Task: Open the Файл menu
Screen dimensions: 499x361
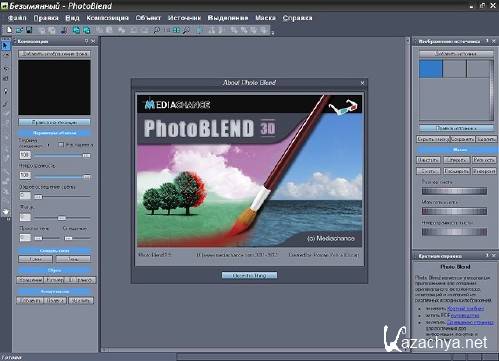Action: coord(17,18)
